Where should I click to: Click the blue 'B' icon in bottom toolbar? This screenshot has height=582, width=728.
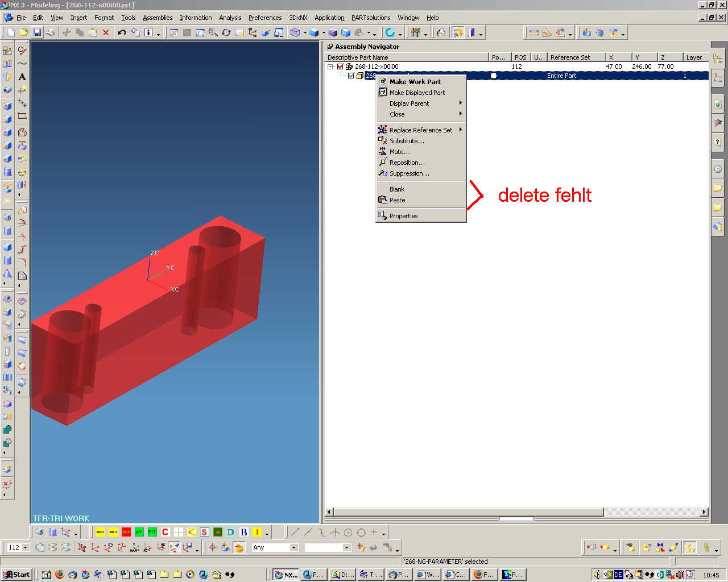click(x=244, y=532)
